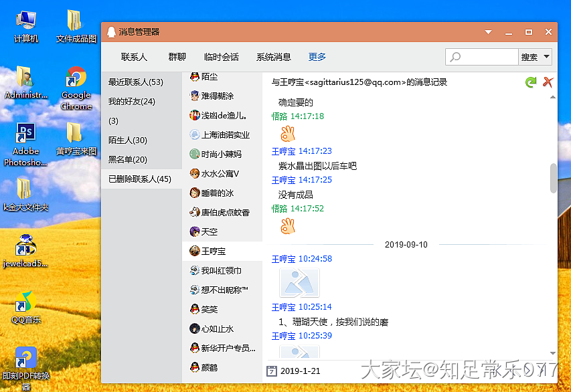Click sender name 王哼宝 at 14:17:23
571x392 pixels.
tap(283, 151)
